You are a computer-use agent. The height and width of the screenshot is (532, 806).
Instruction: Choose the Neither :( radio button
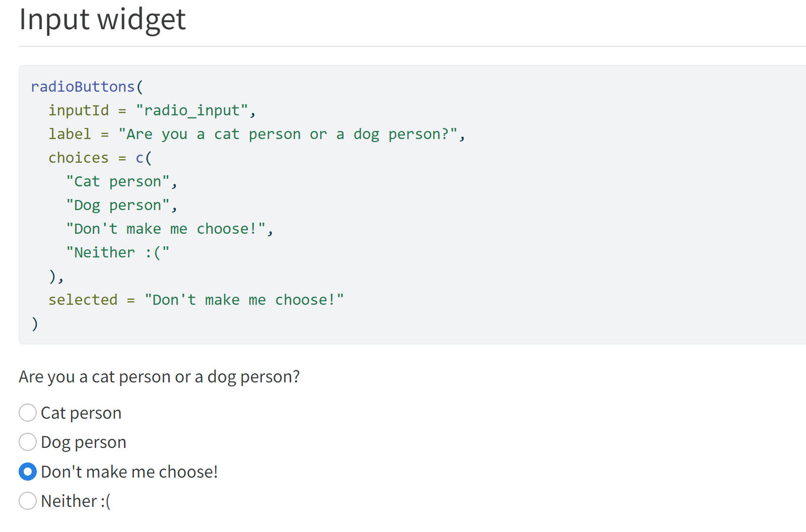point(28,501)
